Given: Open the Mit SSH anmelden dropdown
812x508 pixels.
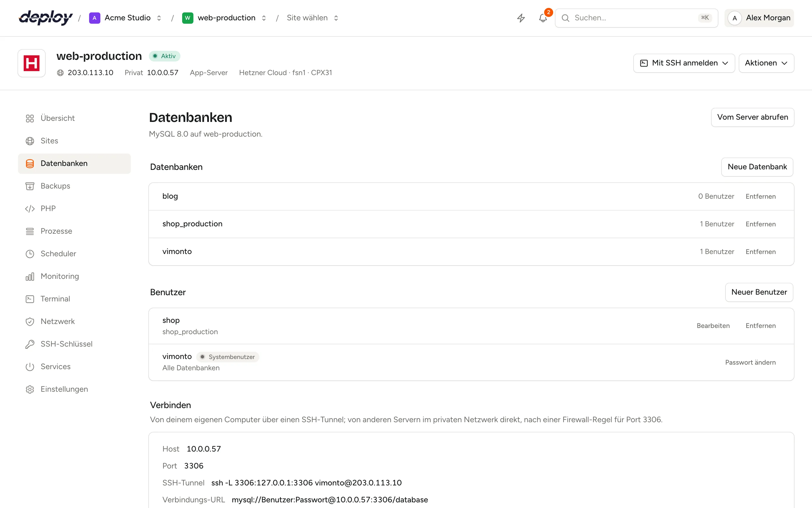Looking at the screenshot, I should click(684, 63).
